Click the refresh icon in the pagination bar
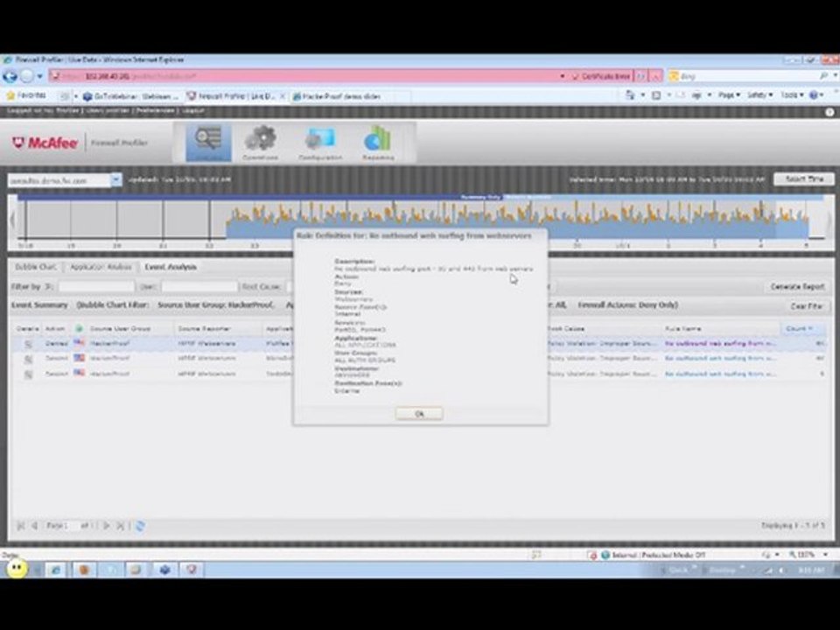The width and height of the screenshot is (840, 630). pyautogui.click(x=140, y=526)
